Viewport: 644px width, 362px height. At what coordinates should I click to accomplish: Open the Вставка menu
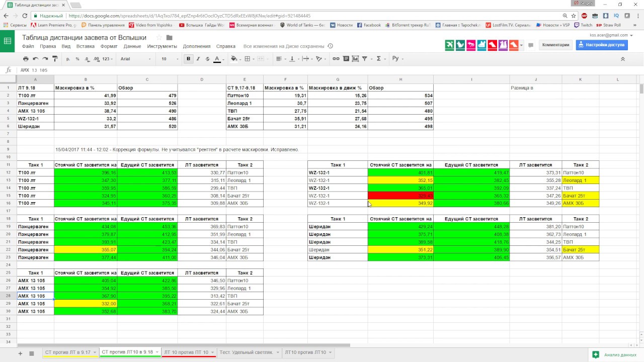pos(86,46)
